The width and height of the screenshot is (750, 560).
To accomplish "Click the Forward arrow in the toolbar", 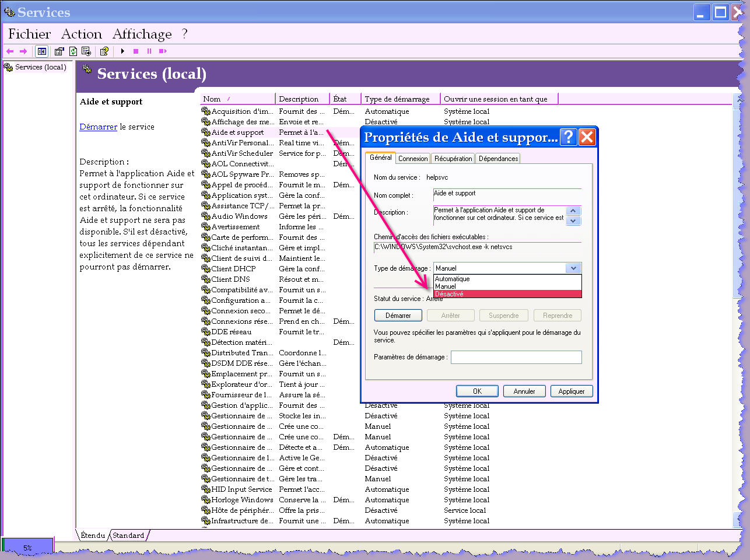I will coord(23,51).
